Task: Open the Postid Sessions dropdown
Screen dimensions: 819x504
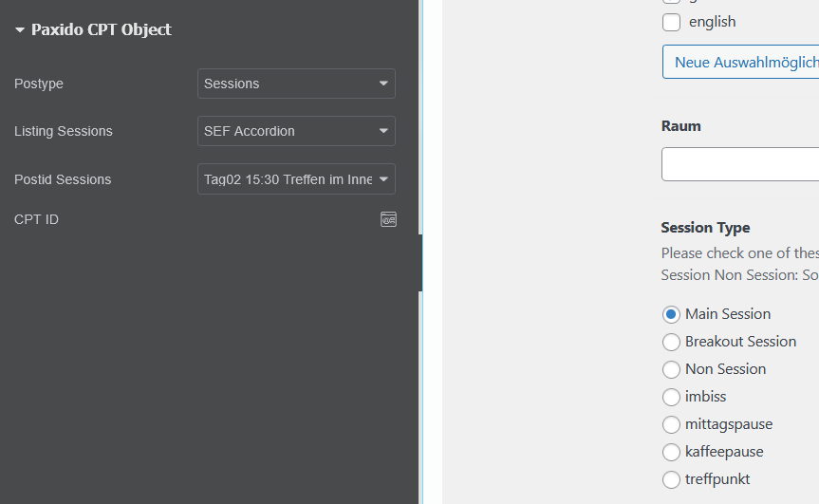Action: tap(296, 179)
